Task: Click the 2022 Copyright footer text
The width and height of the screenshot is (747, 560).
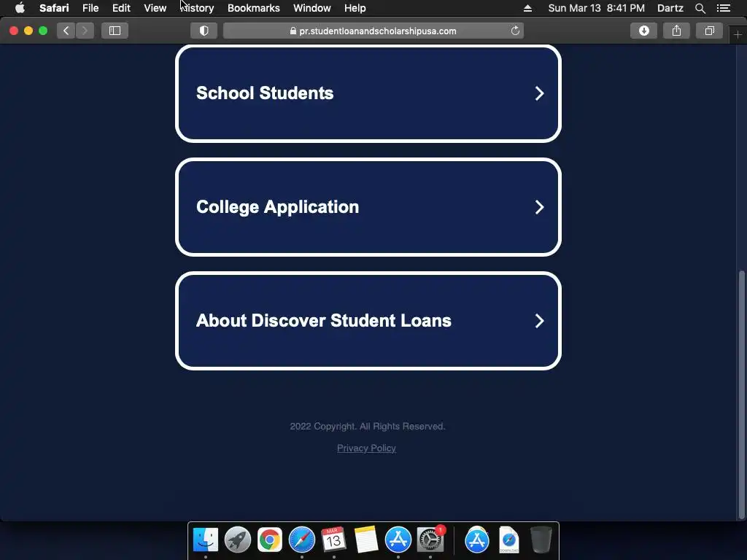Action: pos(368,426)
